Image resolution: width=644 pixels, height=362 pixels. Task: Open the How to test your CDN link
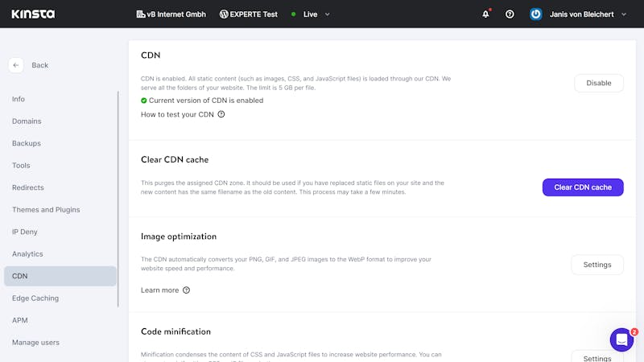[177, 114]
